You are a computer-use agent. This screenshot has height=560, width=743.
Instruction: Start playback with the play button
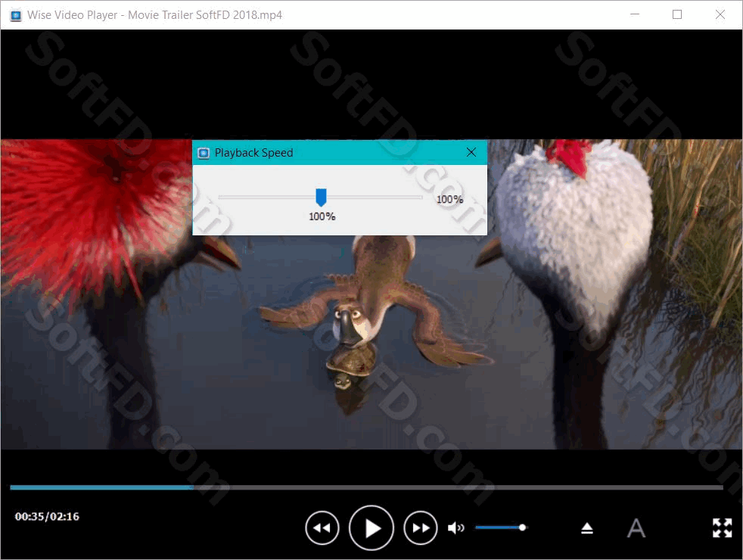pyautogui.click(x=371, y=527)
